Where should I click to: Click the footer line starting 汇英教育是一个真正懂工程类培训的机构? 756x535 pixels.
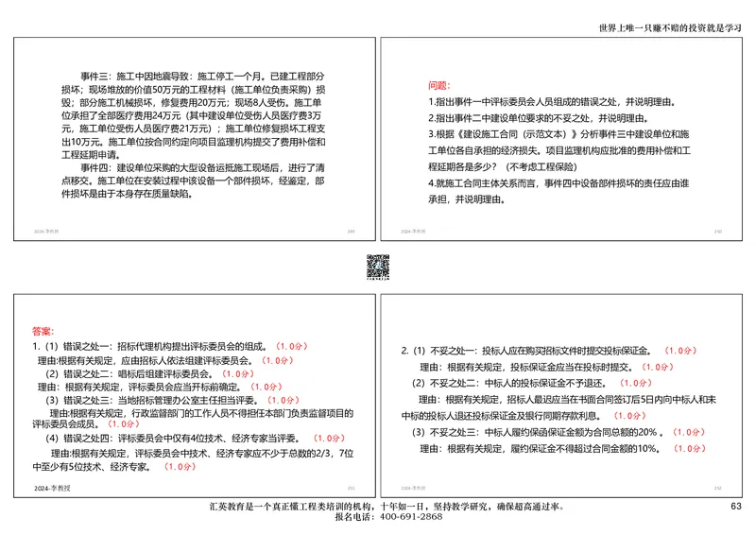(387, 507)
